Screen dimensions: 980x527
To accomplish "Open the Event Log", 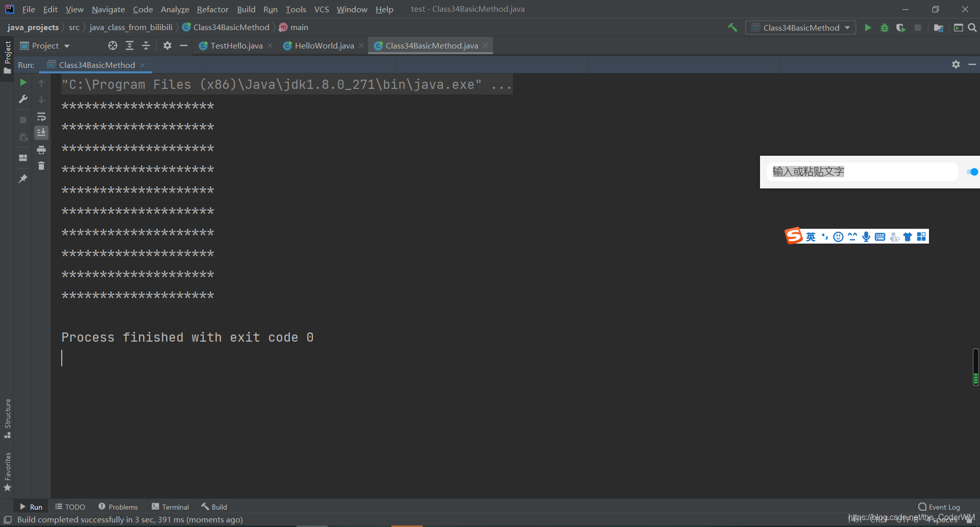I will pyautogui.click(x=939, y=507).
